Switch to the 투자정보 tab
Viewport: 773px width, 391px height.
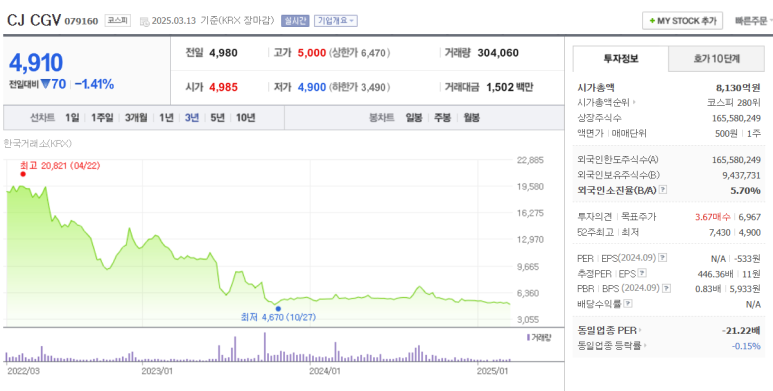pyautogui.click(x=621, y=59)
